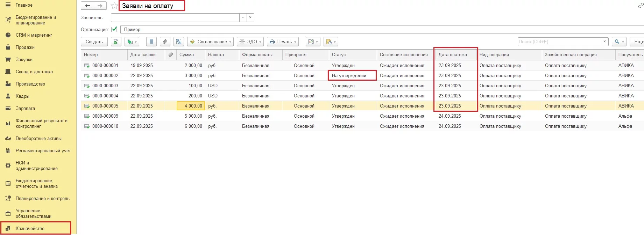Open the magnifier search options dropdown
The width and height of the screenshot is (644, 236).
point(619,42)
